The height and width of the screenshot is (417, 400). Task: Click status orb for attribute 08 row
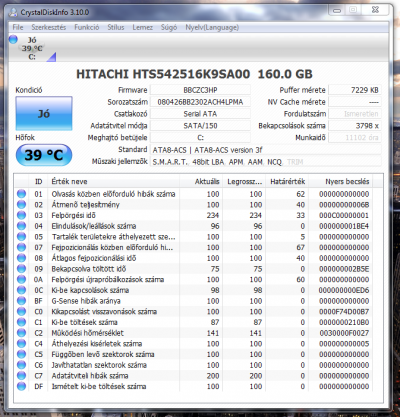click(21, 258)
